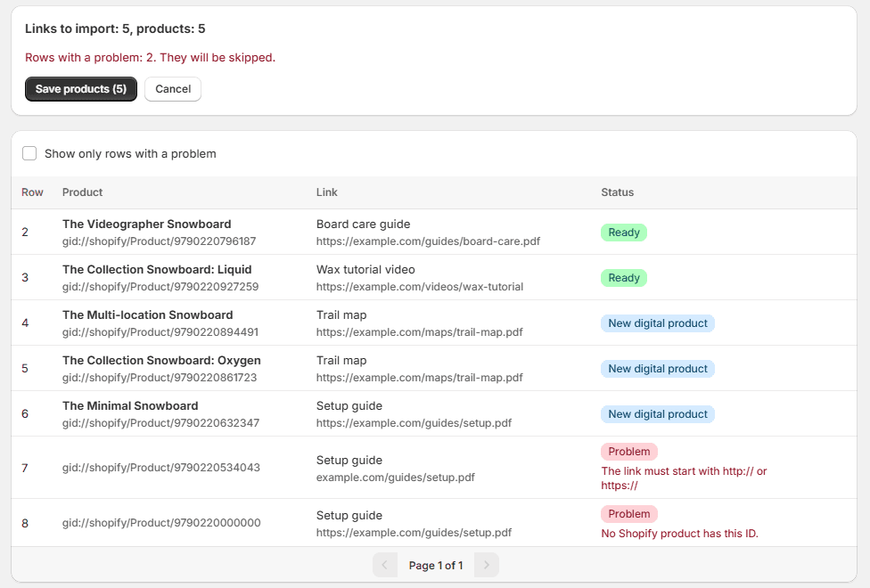This screenshot has height=588, width=870.
Task: Click the setup.pdf URL in row 8
Action: tap(414, 533)
